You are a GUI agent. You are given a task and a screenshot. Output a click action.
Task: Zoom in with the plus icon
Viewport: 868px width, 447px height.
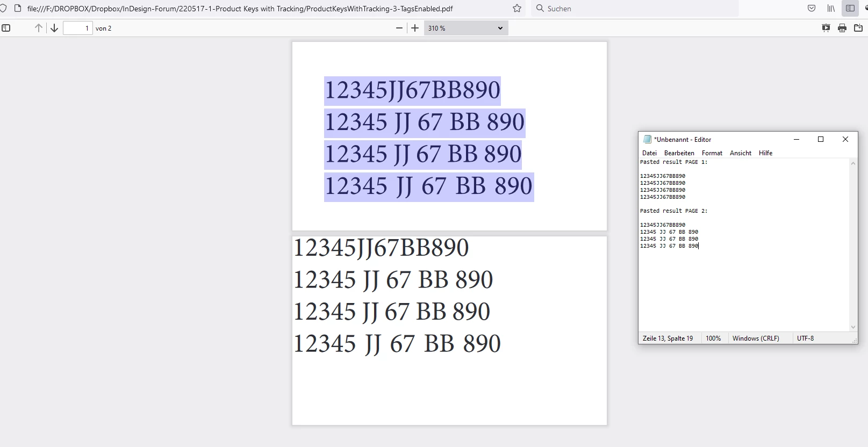coord(415,28)
